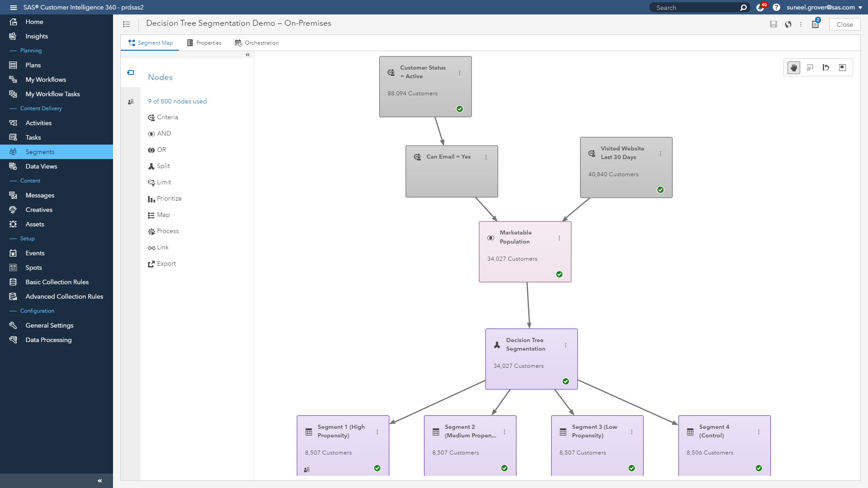
Task: Click the Export node type icon
Action: (151, 263)
